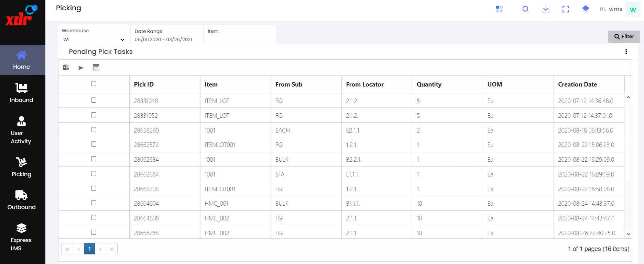Navigate to Outbound in the sidebar
644x264 pixels.
21,200
